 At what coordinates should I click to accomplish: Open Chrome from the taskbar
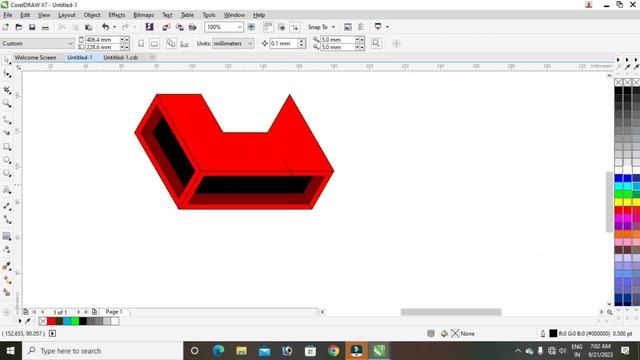point(333,351)
